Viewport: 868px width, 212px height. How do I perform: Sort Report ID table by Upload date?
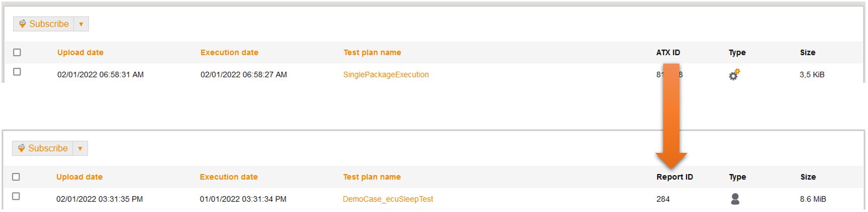click(79, 177)
